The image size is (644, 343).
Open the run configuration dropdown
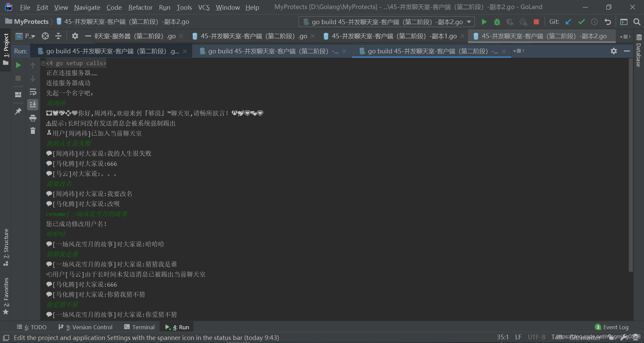(386, 22)
